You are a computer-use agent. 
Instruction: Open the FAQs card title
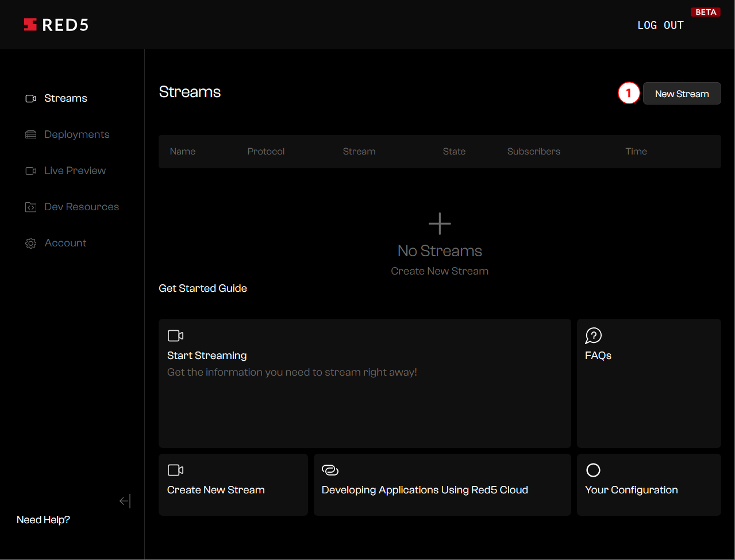coord(598,356)
